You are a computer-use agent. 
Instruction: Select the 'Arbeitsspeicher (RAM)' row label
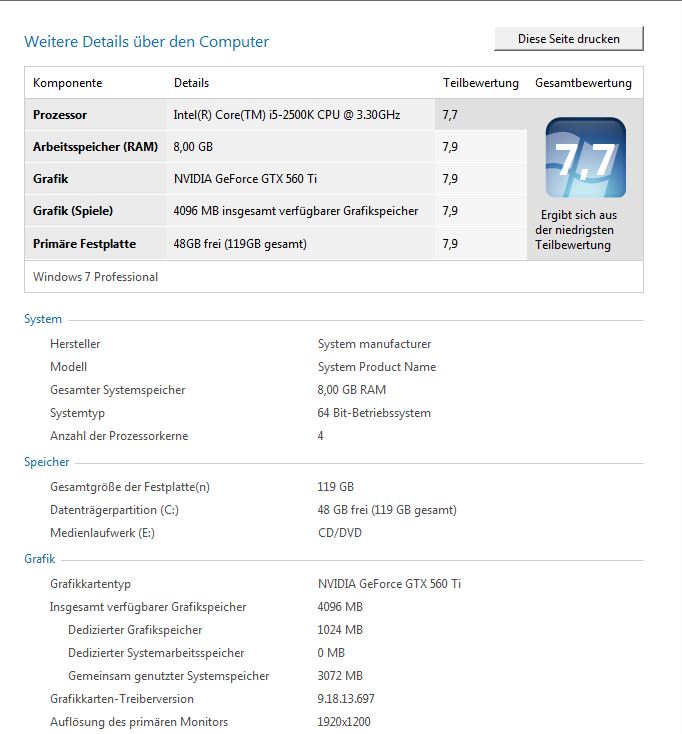(x=95, y=147)
